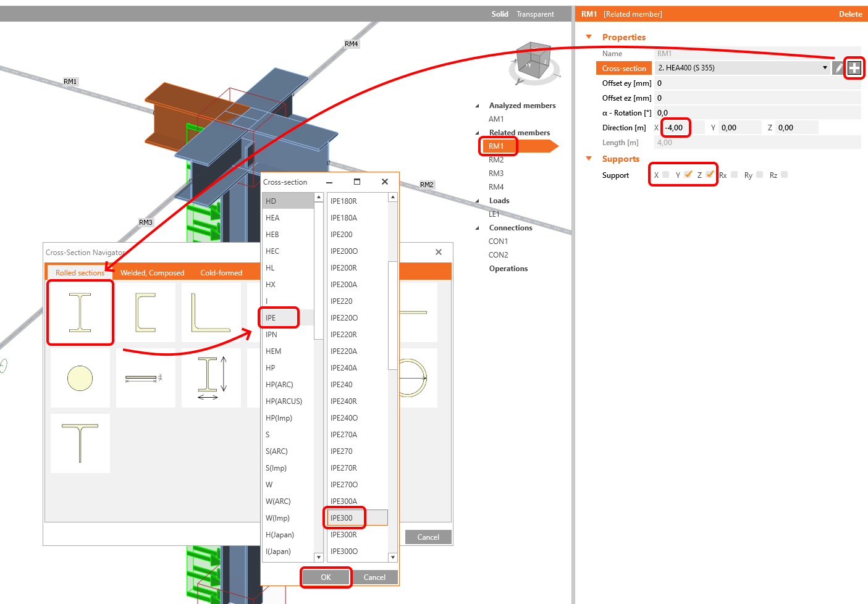Collapse the Properties section
This screenshot has height=604, width=868.
[x=589, y=37]
